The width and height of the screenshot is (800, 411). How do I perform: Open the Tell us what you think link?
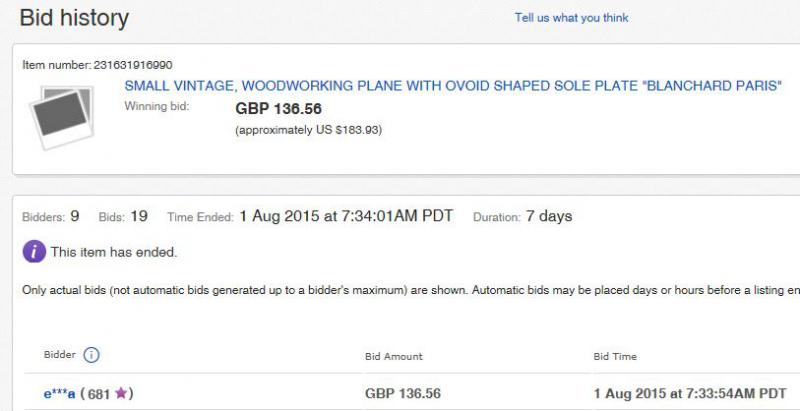pos(571,18)
